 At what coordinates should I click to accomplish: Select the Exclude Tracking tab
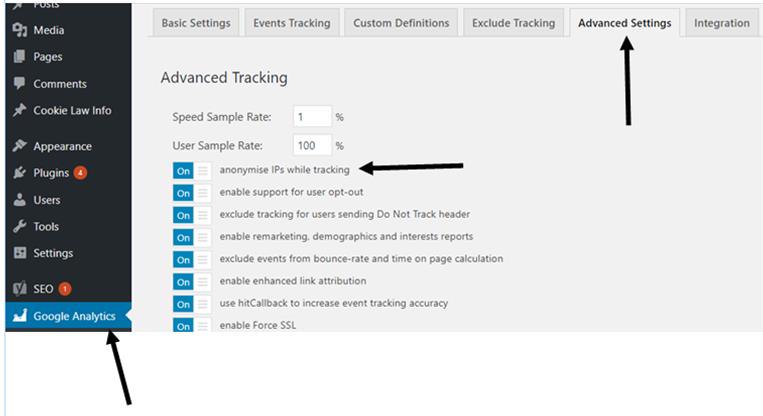513,23
